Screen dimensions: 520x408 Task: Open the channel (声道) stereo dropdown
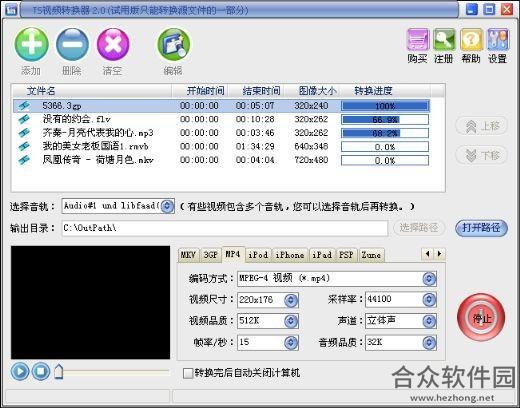tap(429, 321)
